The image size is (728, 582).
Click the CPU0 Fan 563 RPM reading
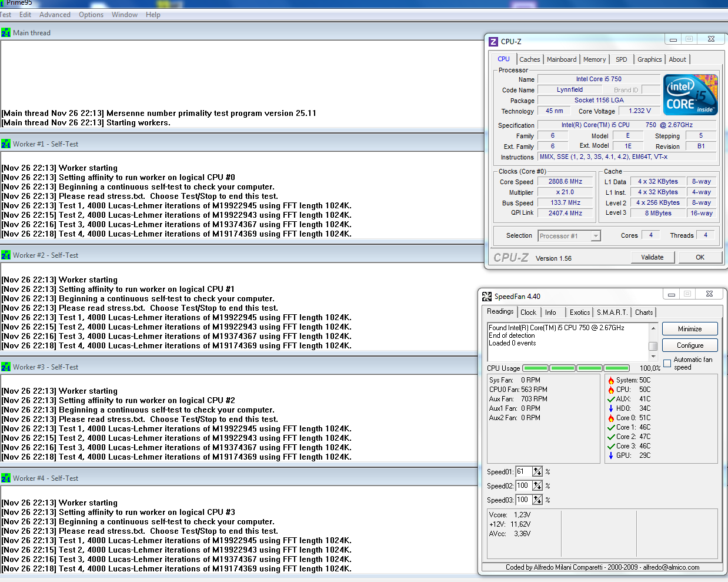click(518, 390)
